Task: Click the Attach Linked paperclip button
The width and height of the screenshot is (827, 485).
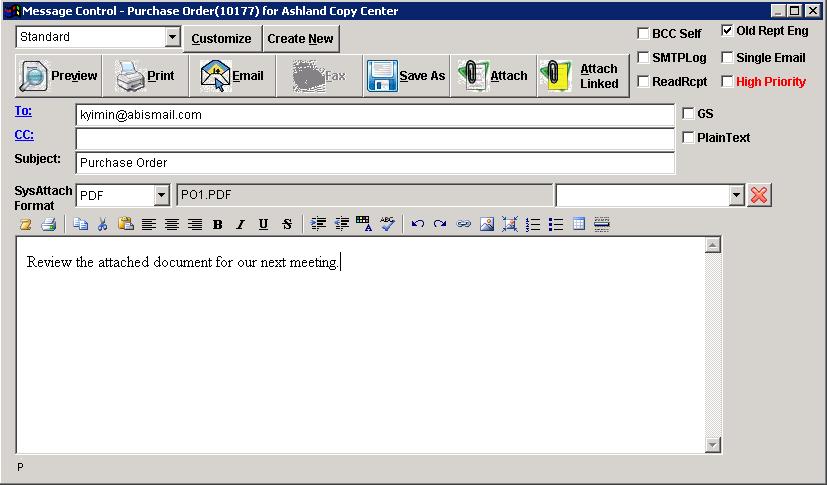Action: [580, 76]
